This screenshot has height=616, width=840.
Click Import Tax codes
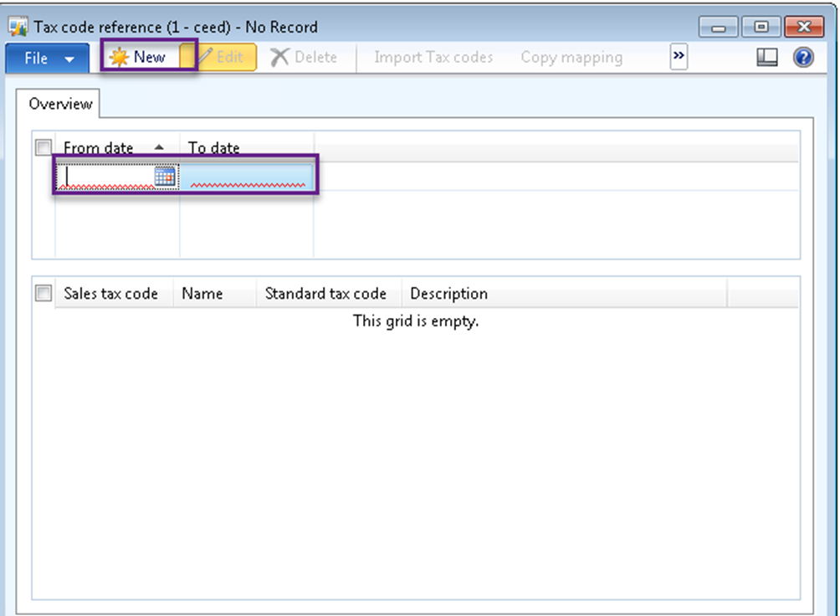433,57
